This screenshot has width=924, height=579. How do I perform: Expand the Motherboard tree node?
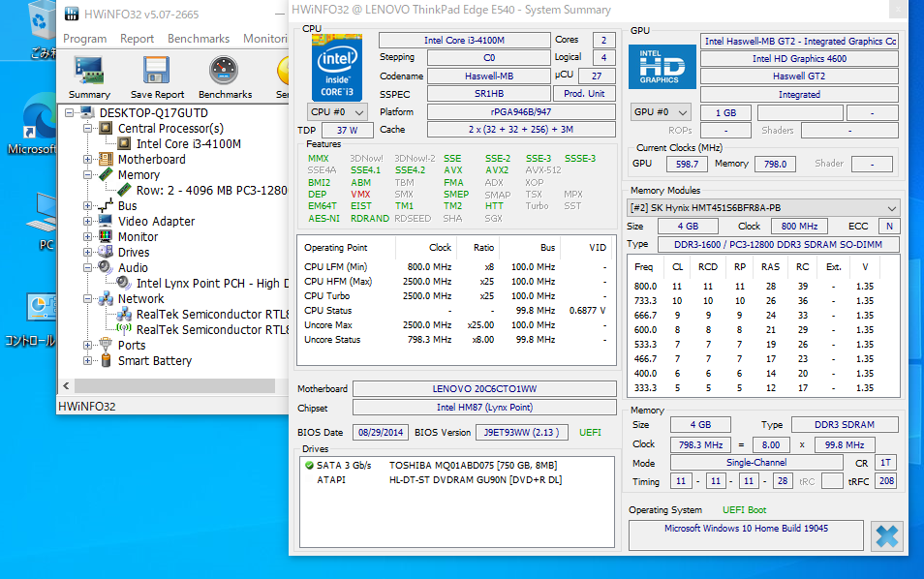88,160
